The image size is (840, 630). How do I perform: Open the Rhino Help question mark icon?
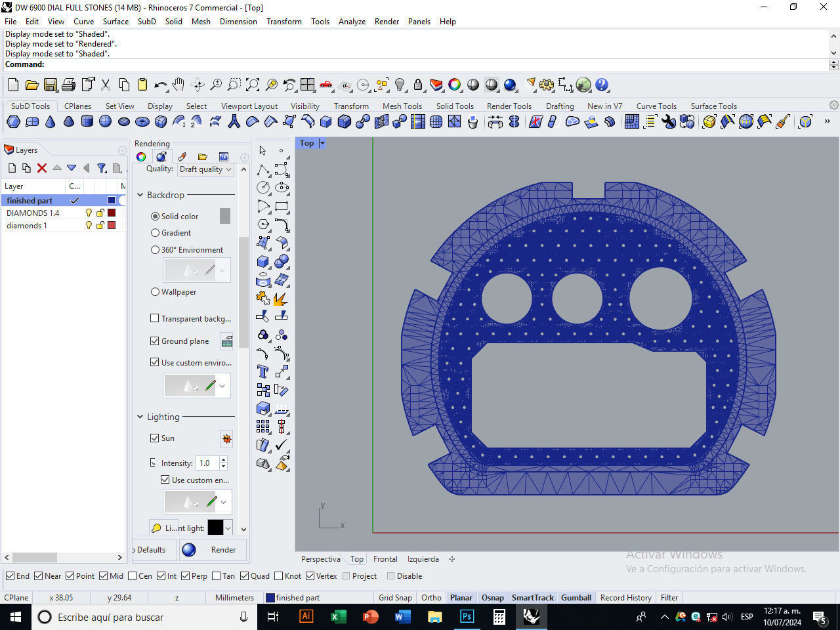coord(602,85)
